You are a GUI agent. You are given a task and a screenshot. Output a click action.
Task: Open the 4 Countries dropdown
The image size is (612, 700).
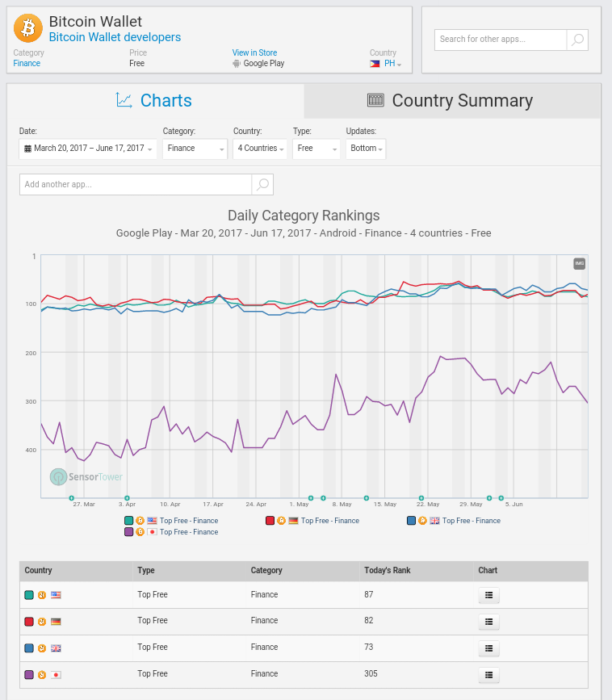261,149
